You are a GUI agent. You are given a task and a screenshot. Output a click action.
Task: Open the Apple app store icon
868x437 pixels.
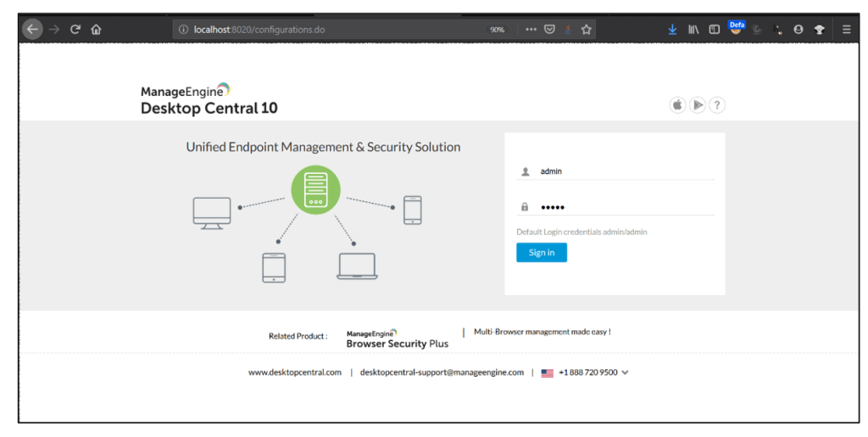677,104
